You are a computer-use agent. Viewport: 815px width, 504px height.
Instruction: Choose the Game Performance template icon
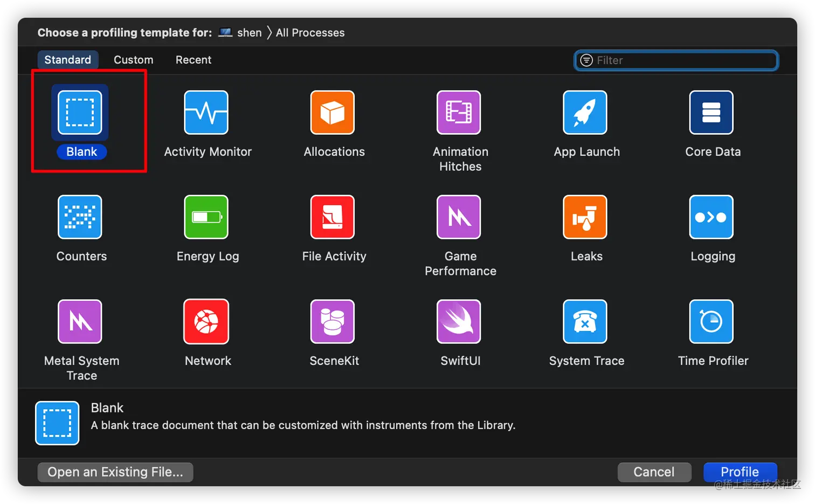(459, 217)
